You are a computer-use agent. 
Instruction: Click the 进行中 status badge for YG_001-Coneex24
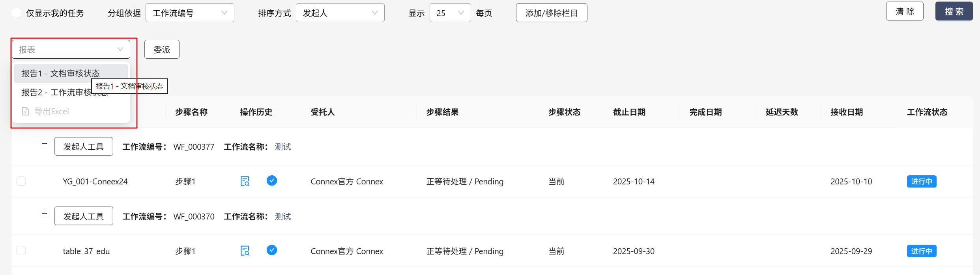click(921, 182)
